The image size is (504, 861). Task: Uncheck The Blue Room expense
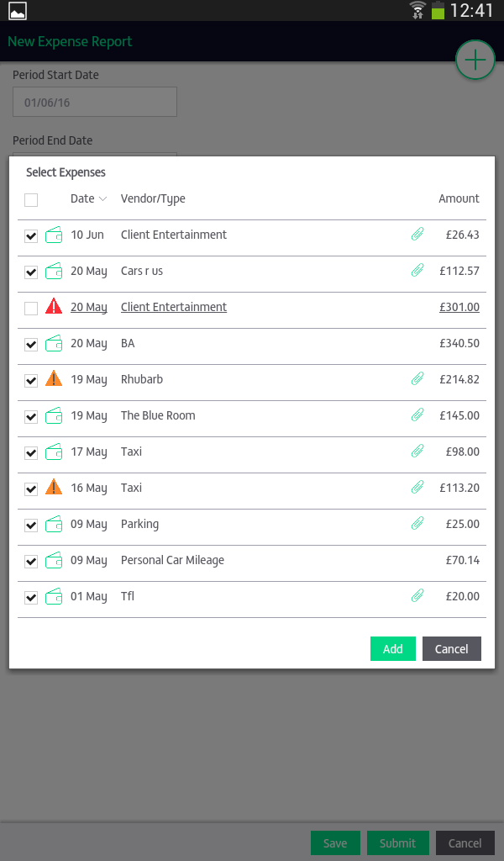[31, 417]
